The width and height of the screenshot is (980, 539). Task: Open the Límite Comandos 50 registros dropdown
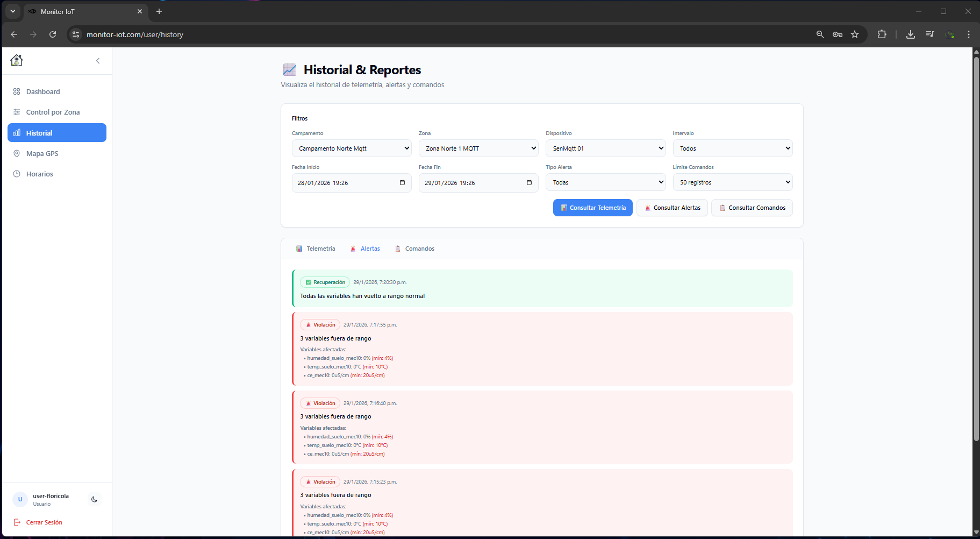point(732,182)
